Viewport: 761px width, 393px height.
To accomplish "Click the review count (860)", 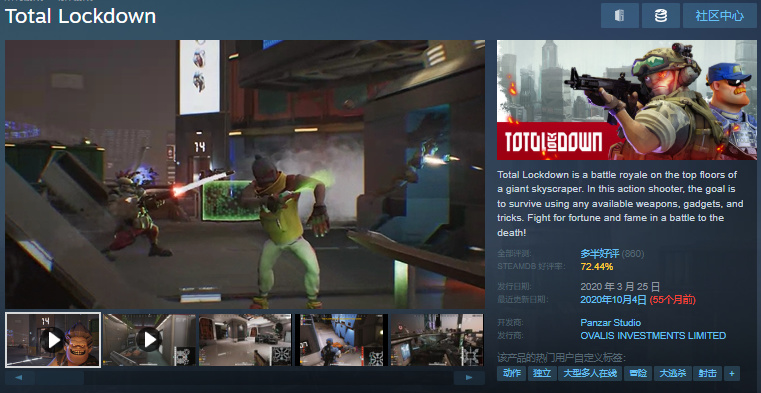I will click(633, 253).
